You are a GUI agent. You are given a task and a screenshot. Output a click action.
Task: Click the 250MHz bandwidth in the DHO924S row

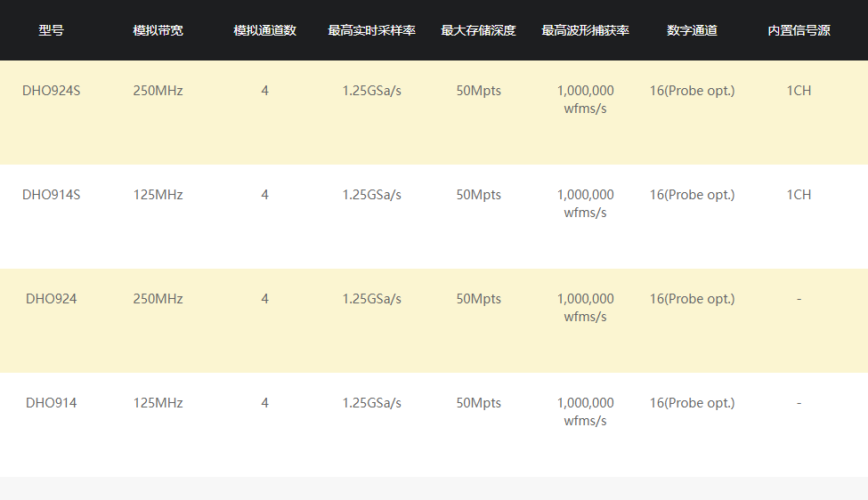(158, 91)
